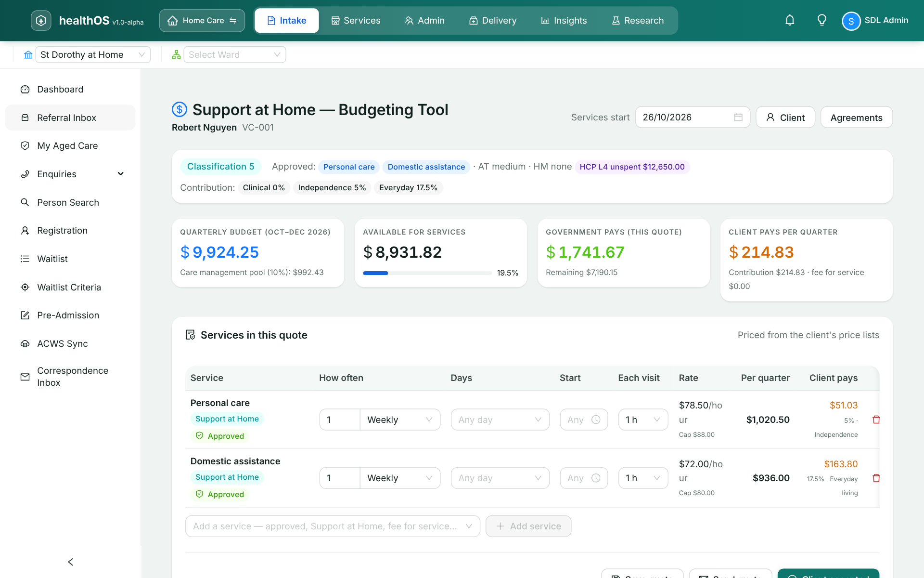
Task: Open Registration in the sidebar
Action: [x=70, y=230]
